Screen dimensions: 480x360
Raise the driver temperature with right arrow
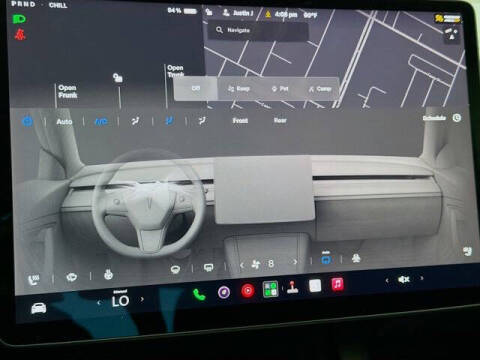tap(142, 299)
